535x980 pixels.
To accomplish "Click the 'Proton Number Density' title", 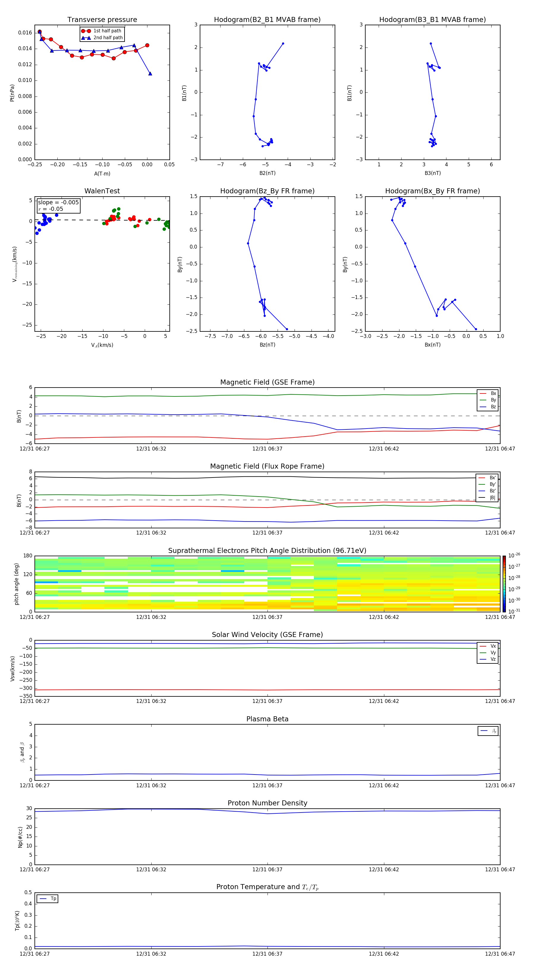I will pos(267,803).
